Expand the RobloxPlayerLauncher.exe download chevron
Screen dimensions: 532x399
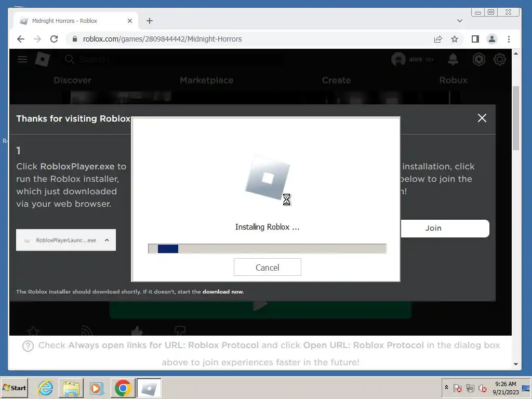pos(107,240)
